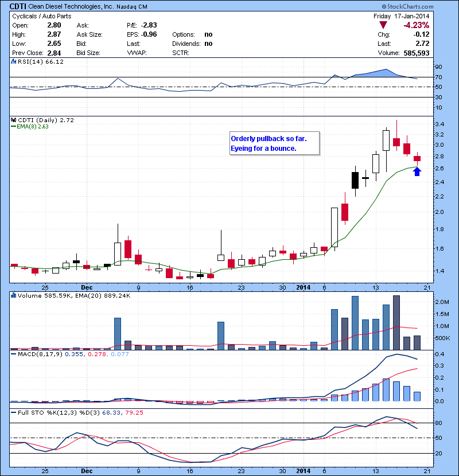Click the 'CDTI (Daily) 2.72' price legend
Viewport: 459px width, 476px height.
[x=46, y=120]
